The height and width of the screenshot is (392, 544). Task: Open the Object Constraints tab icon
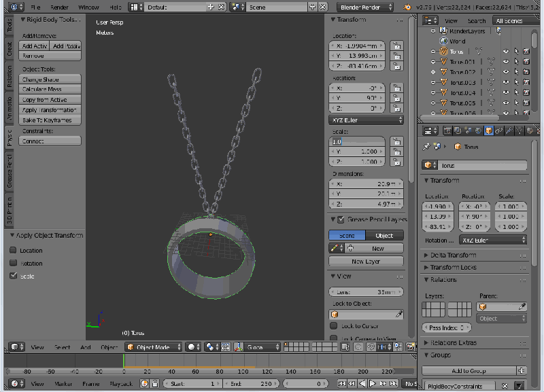pyautogui.click(x=498, y=130)
